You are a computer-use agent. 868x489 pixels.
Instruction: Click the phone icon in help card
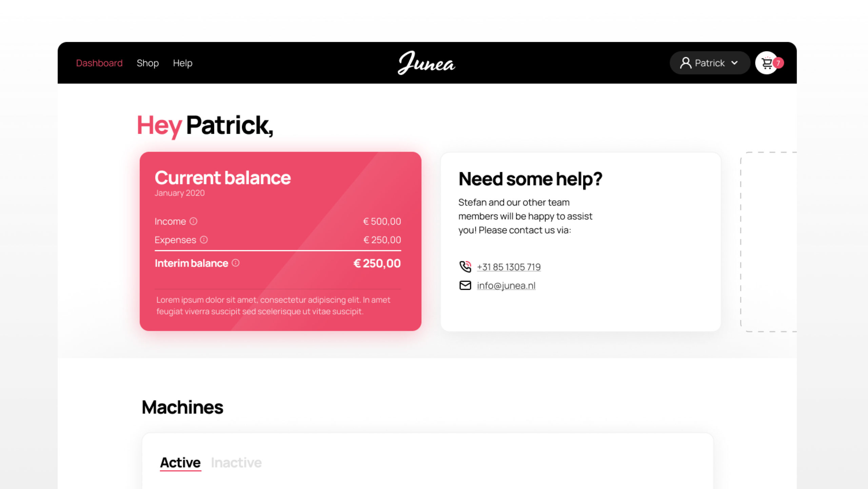coord(465,267)
